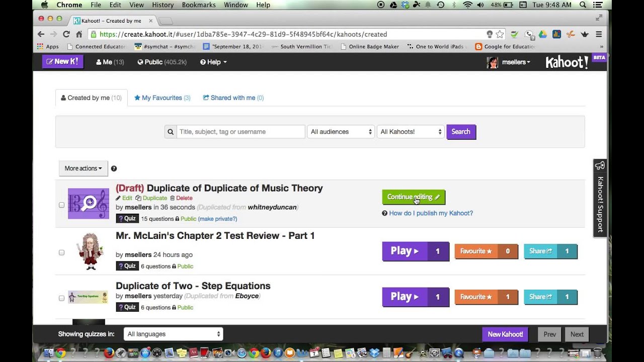Viewport: 644px width, 362px height.
Task: Open the Apple menu
Action: tap(44, 5)
